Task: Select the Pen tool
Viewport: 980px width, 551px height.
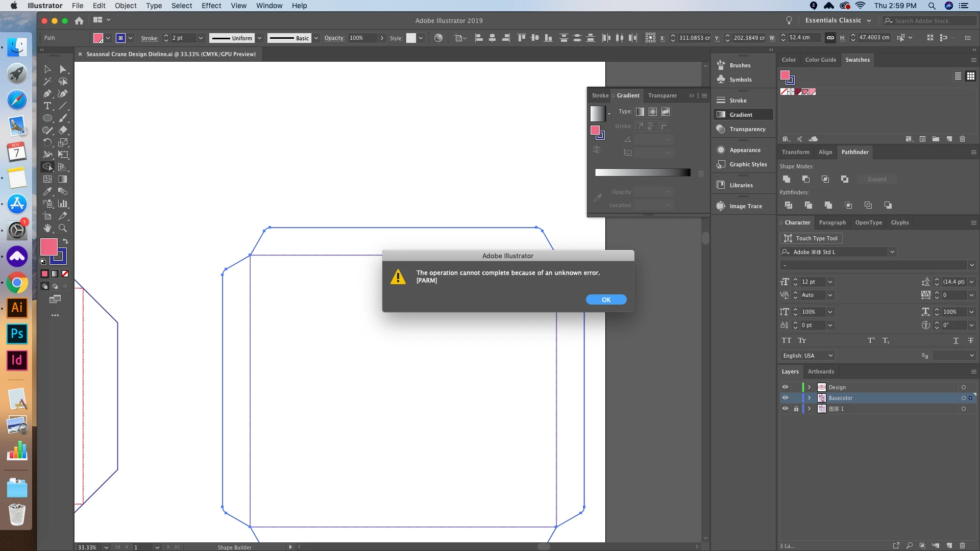Action: [x=47, y=94]
